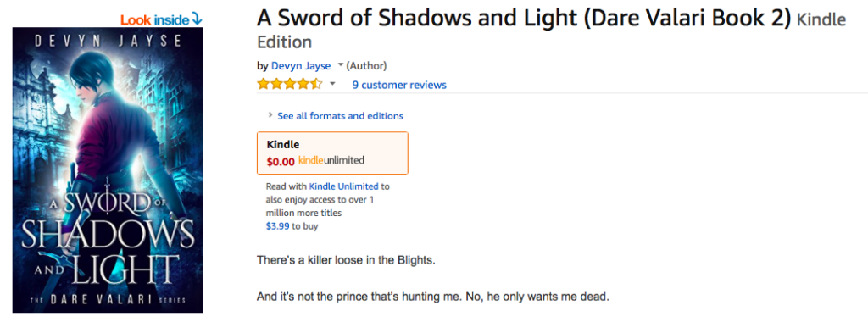
Task: Click the 'killer loose in the Blights' line
Action: (x=346, y=259)
